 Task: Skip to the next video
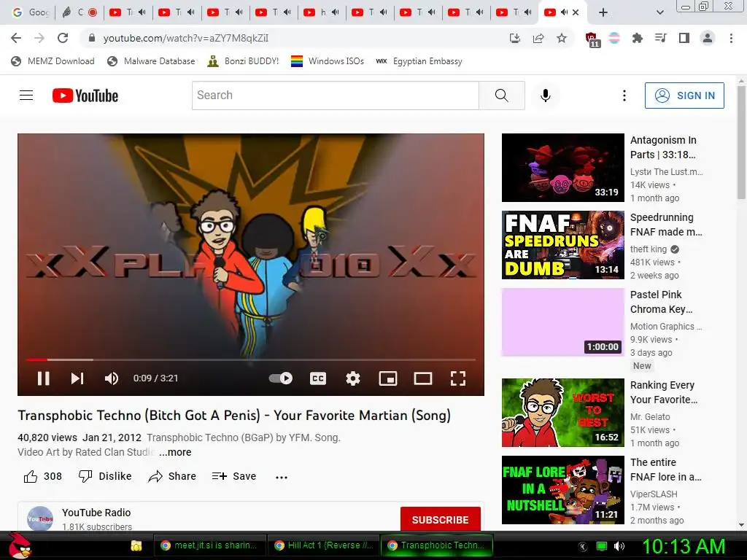point(77,378)
